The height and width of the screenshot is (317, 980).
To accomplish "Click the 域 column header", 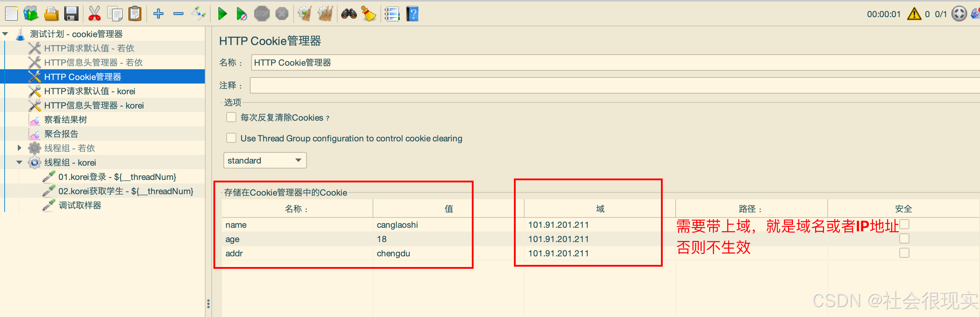I will [x=600, y=208].
